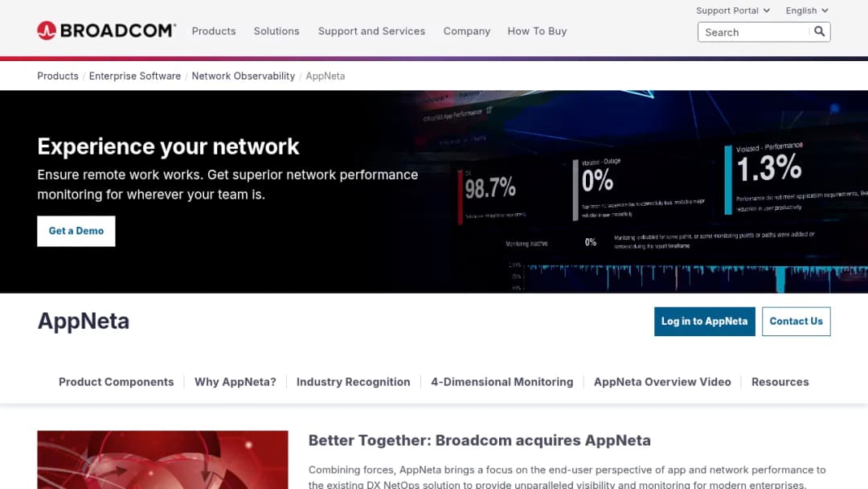Go to Enterprise Software breadcrumb
Screen dimensions: 868x489
click(134, 76)
